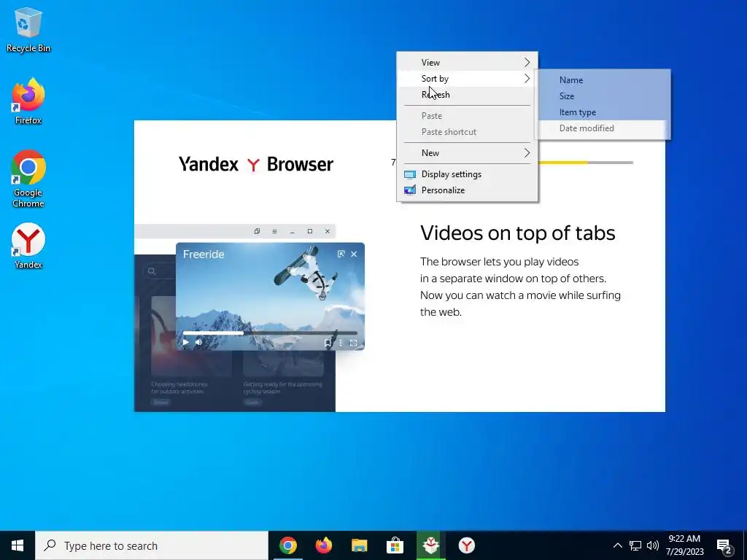Image resolution: width=747 pixels, height=560 pixels.
Task: Open Microsoft Store from the taskbar
Action: click(x=395, y=545)
